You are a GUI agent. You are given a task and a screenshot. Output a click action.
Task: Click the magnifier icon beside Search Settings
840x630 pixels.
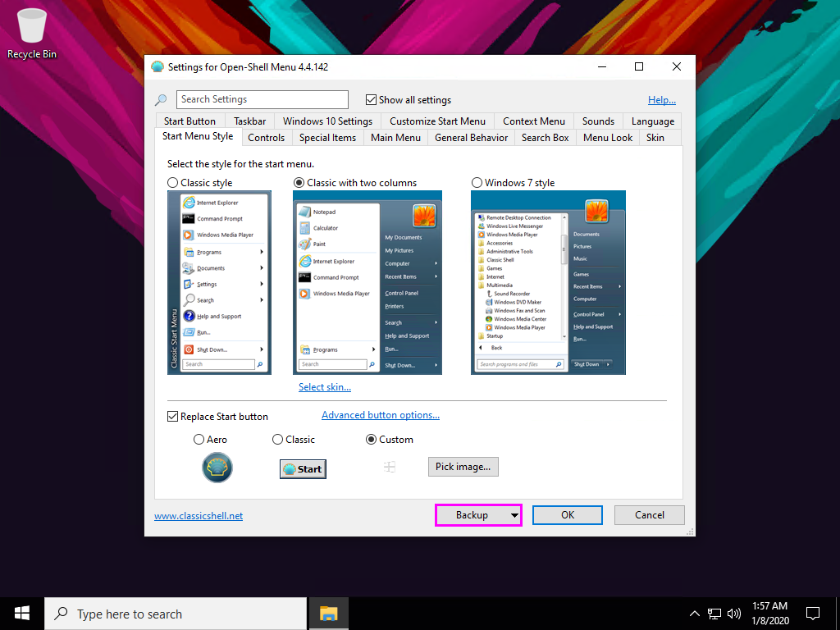click(161, 99)
